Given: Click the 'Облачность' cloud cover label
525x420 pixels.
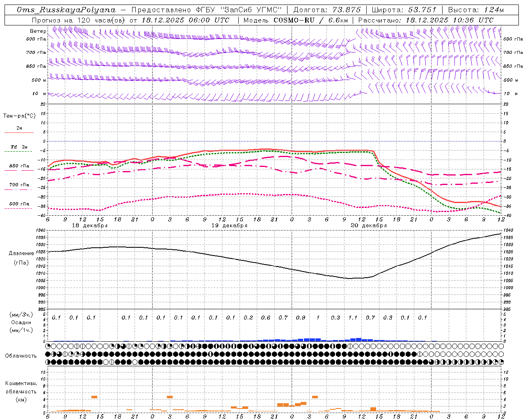Looking at the screenshot, I should (21, 356).
